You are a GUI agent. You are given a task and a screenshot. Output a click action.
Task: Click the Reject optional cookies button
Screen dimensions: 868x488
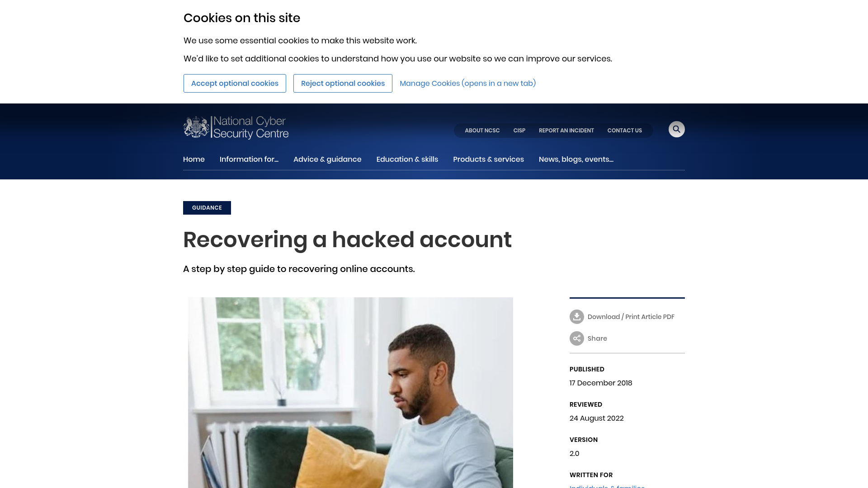pos(343,83)
